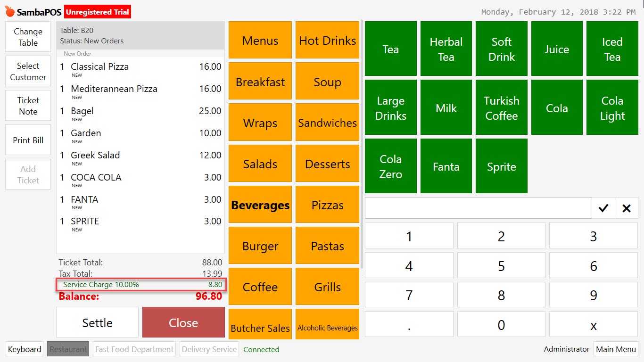Screen dimensions: 644x362
Task: Add Cola to the order
Action: coord(557,107)
